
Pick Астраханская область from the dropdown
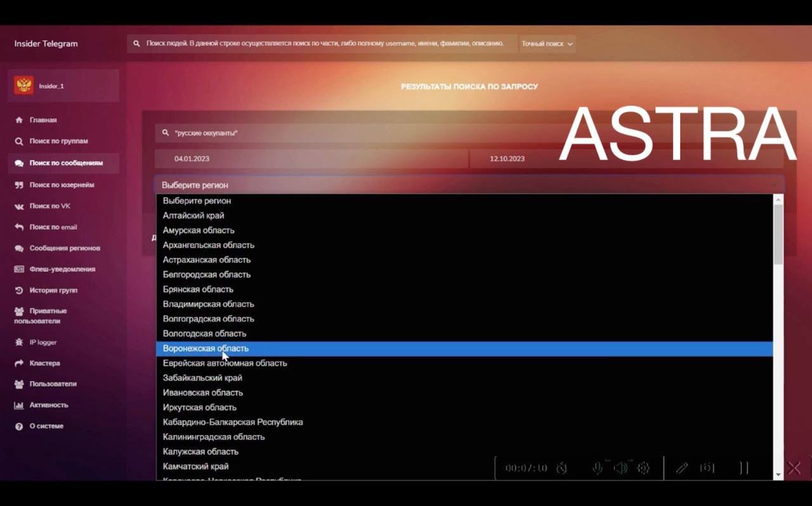click(464, 260)
